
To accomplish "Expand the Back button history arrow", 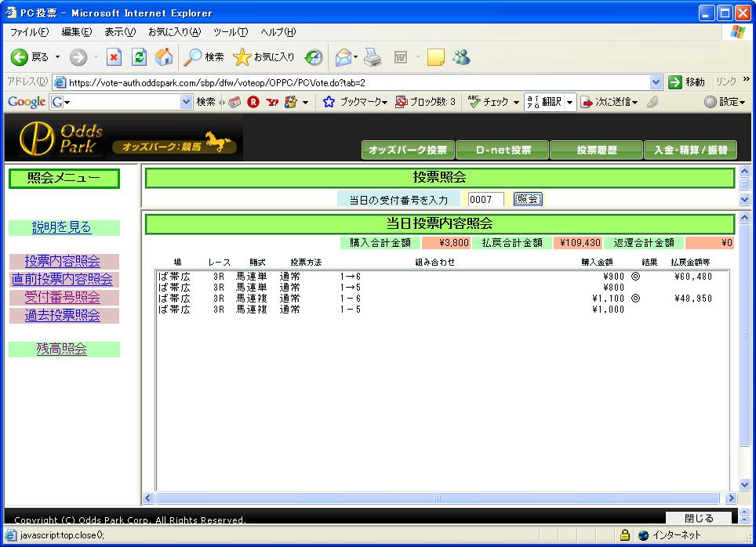I will 57,57.
